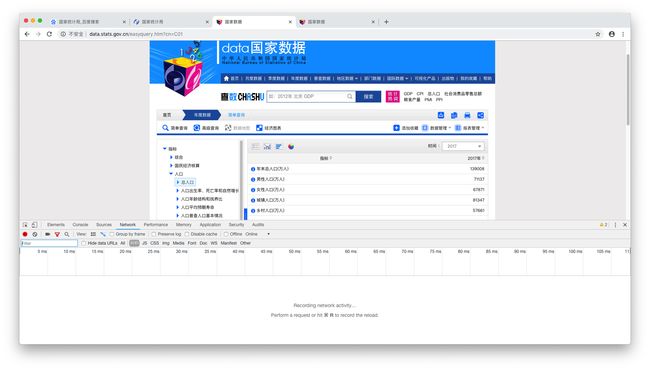The width and height of the screenshot is (650, 370).
Task: Open the 2017 time period dropdown
Action: click(x=463, y=146)
